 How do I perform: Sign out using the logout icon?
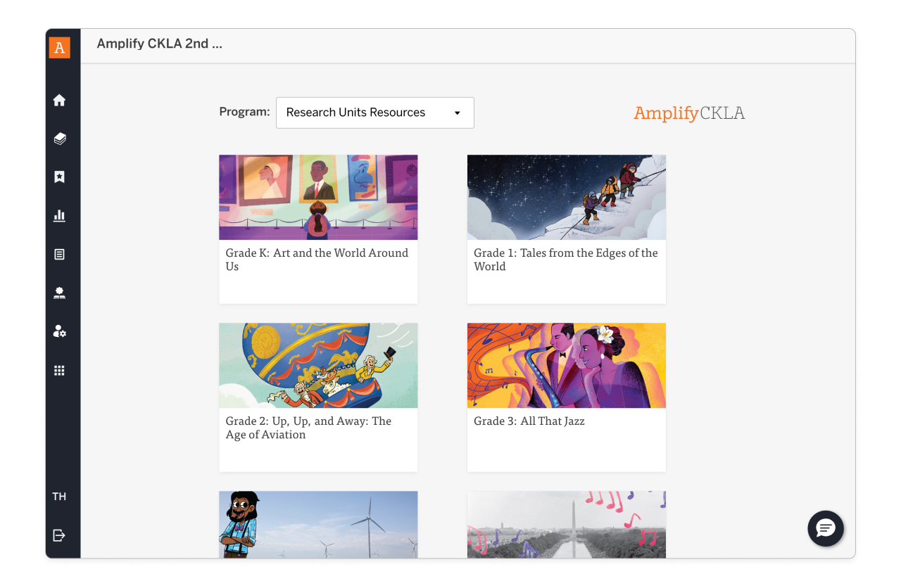tap(60, 535)
